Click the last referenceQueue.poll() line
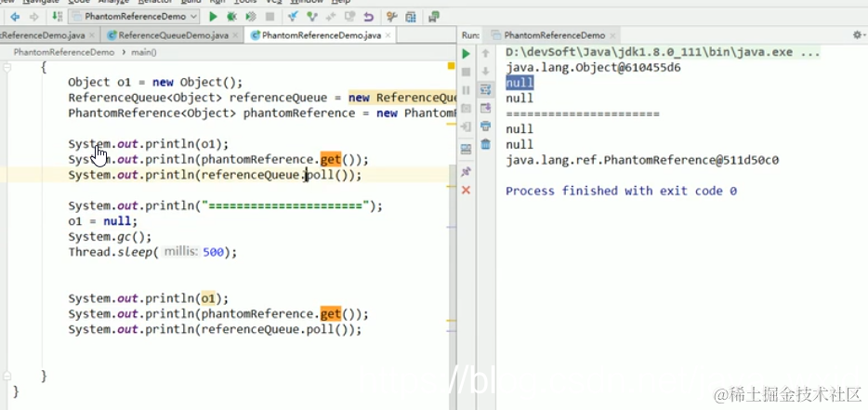The height and width of the screenshot is (410, 868). [215, 330]
